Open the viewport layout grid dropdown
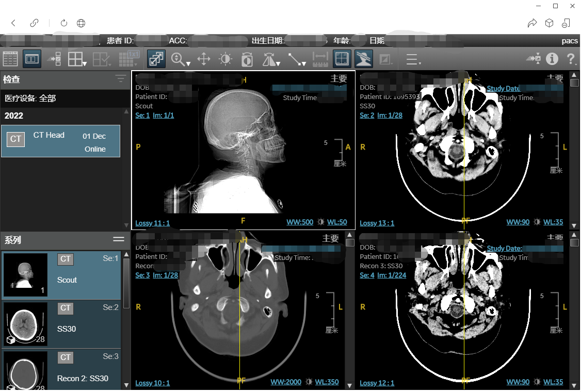581x392 pixels. pyautogui.click(x=77, y=59)
